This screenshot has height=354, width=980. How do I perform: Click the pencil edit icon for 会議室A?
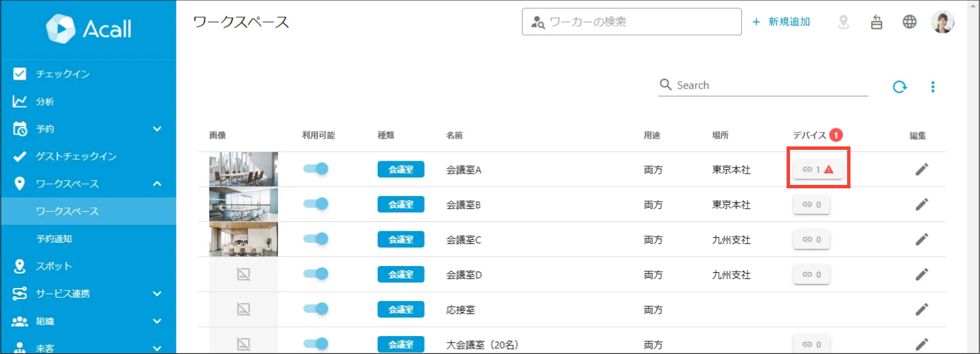pyautogui.click(x=922, y=169)
